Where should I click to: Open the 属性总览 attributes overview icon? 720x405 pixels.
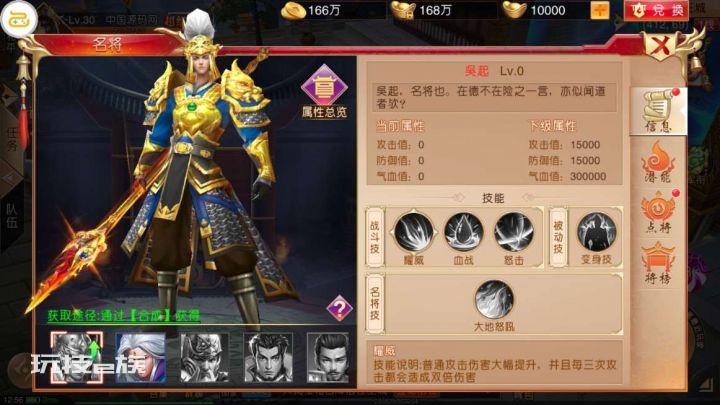coord(325,91)
